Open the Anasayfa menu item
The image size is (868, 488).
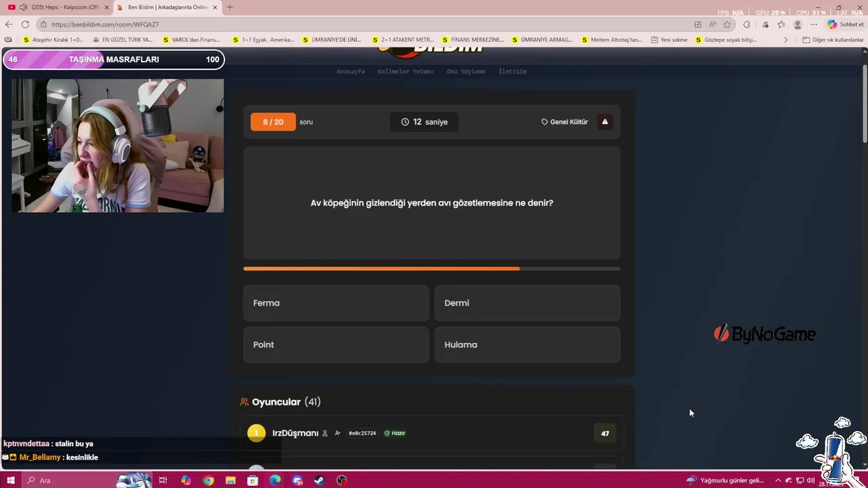tap(351, 71)
